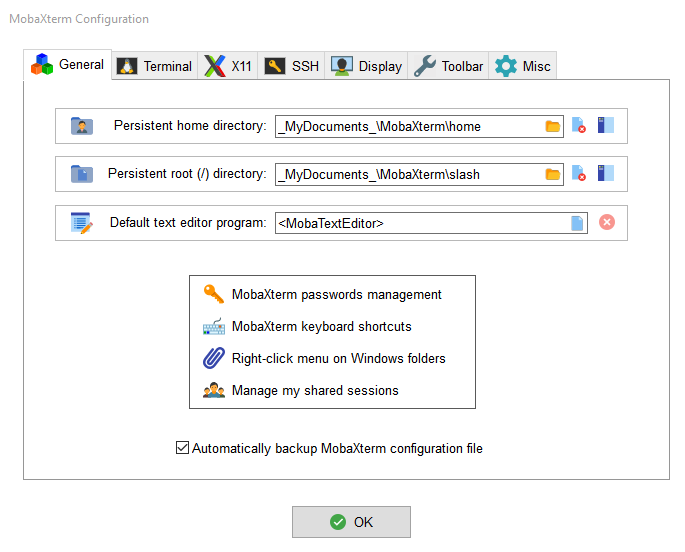The height and width of the screenshot is (552, 685).
Task: Click inside the default text editor field
Action: (420, 223)
